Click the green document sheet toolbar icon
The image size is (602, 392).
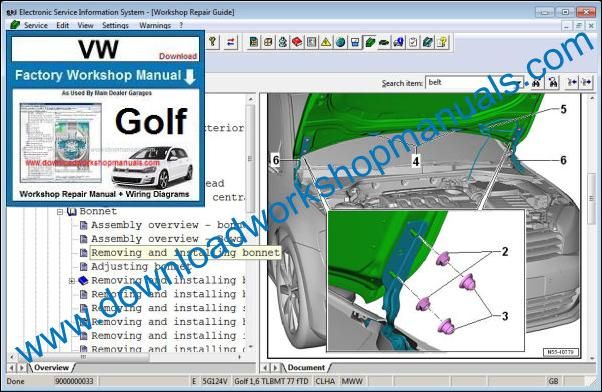pos(253,41)
